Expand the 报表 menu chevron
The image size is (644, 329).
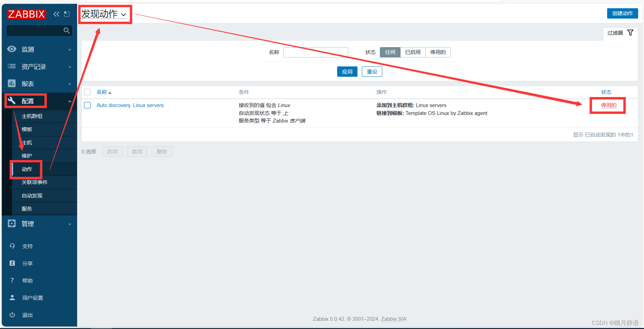point(70,84)
